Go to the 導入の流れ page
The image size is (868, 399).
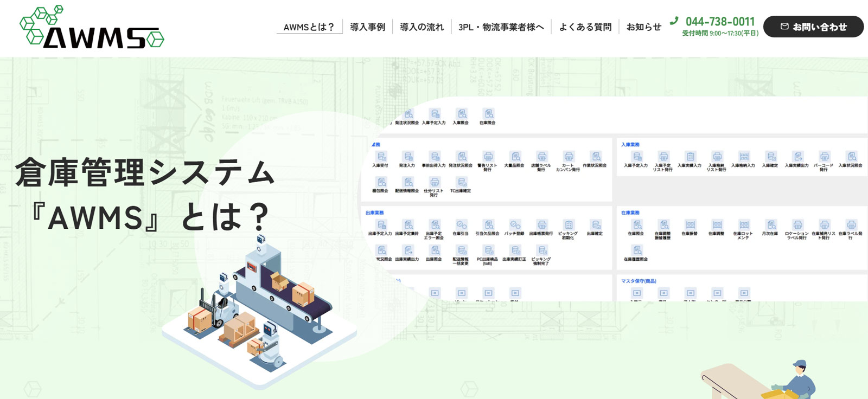click(x=422, y=27)
